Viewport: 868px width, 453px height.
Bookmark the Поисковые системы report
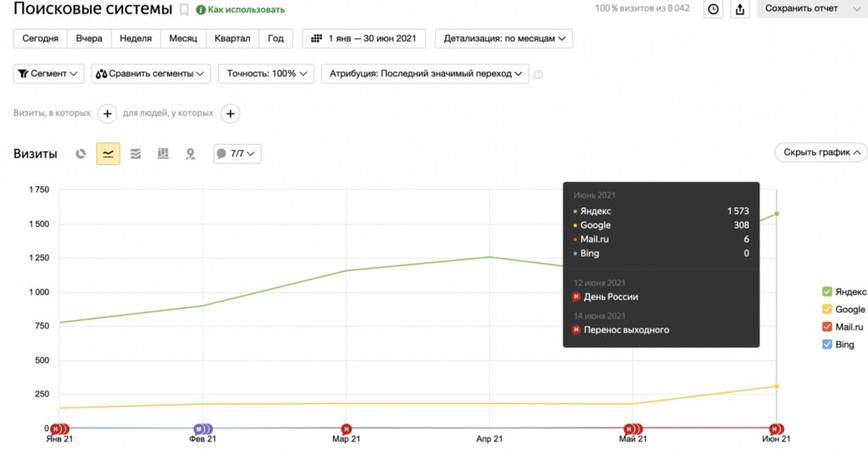pyautogui.click(x=184, y=9)
